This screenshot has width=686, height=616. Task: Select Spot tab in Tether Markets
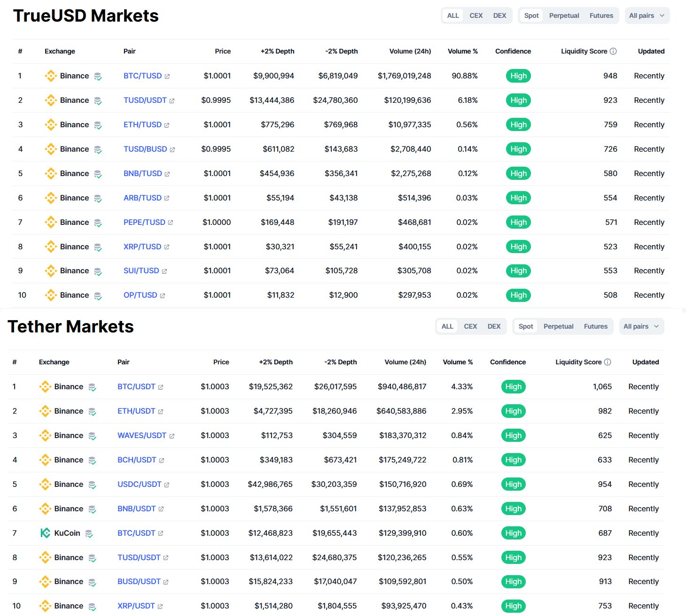coord(526,326)
